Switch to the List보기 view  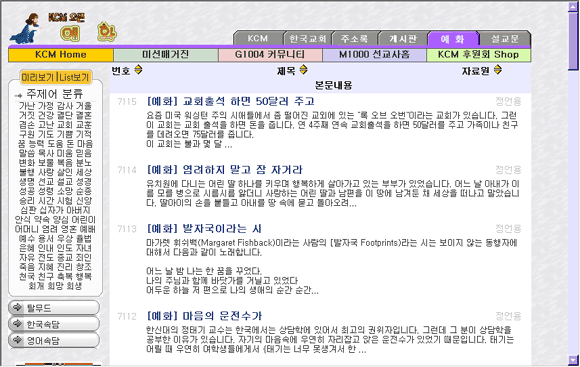point(74,77)
